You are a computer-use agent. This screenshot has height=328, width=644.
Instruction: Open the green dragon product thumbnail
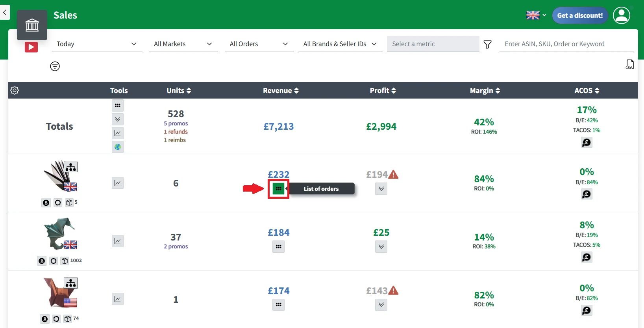click(x=60, y=233)
